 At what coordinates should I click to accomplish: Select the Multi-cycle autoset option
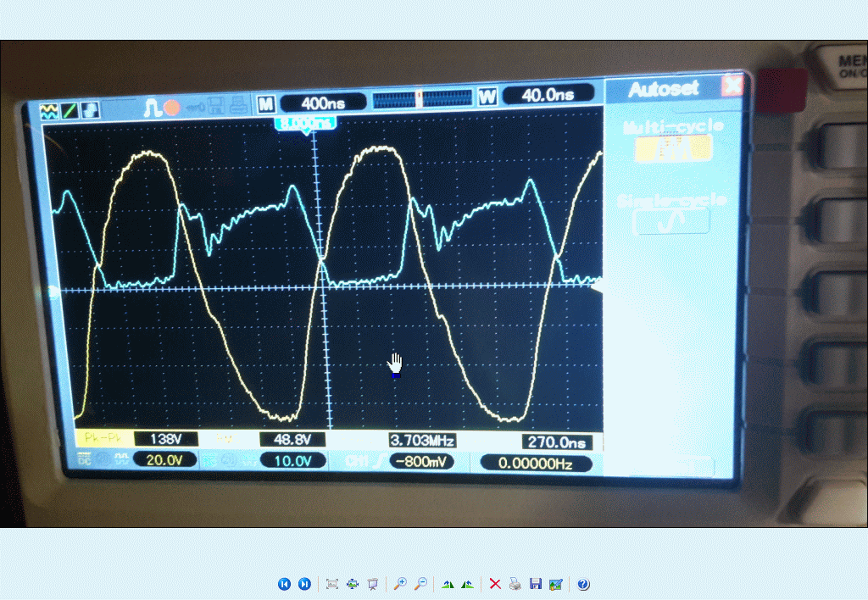[674, 147]
